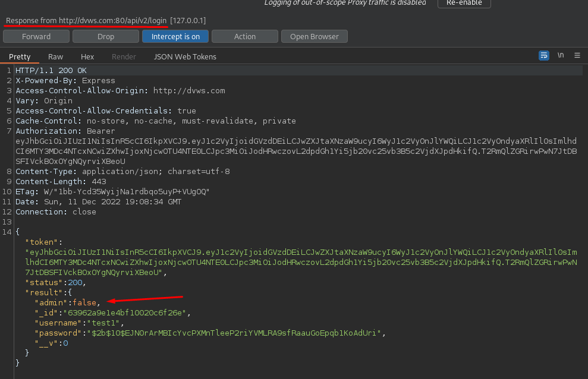Click the Forward button

coord(36,36)
